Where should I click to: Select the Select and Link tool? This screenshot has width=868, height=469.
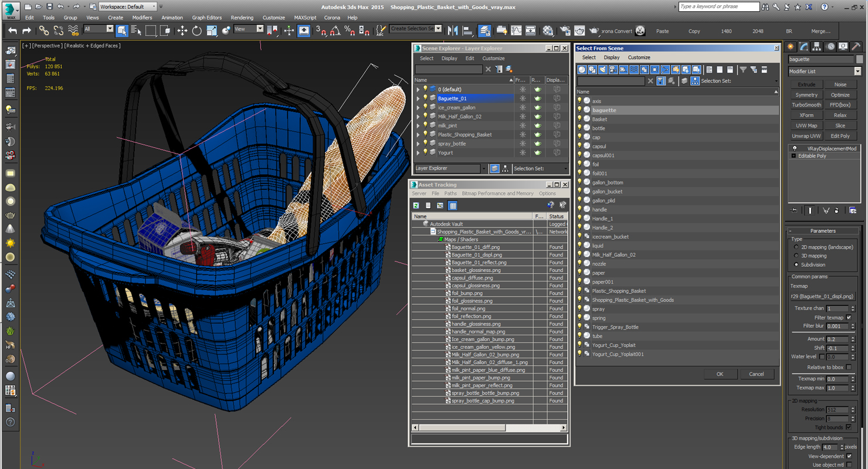click(44, 30)
